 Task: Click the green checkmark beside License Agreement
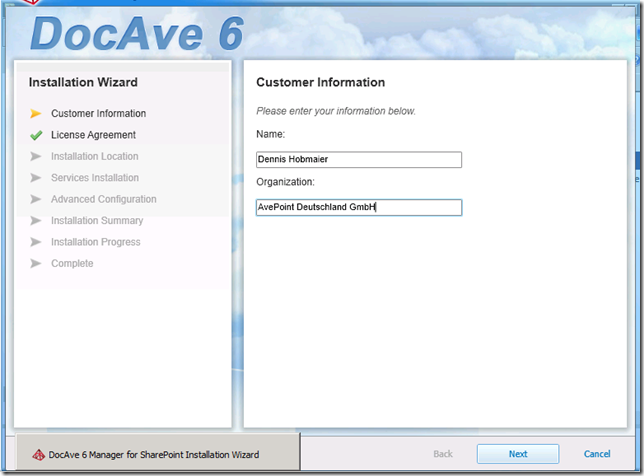pyautogui.click(x=36, y=135)
